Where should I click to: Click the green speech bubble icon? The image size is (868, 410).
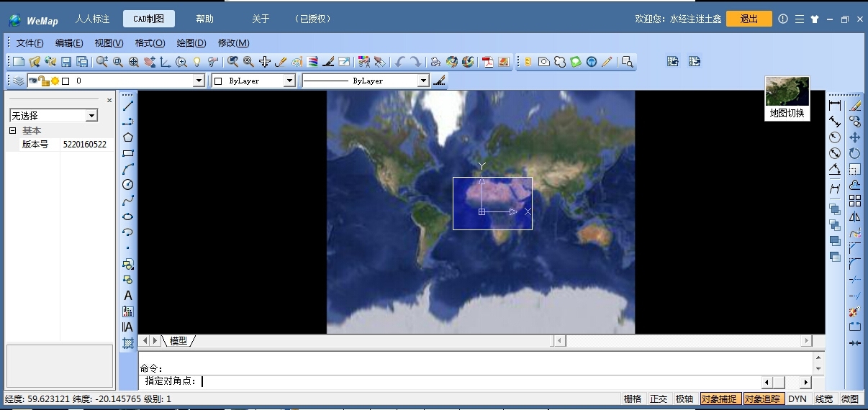click(575, 62)
